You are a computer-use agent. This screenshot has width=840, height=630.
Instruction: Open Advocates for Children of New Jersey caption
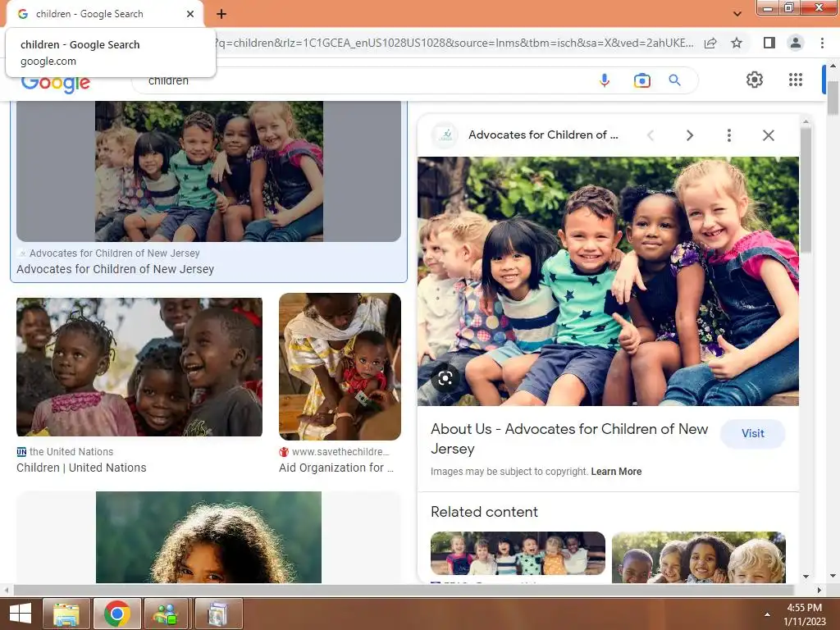click(115, 269)
